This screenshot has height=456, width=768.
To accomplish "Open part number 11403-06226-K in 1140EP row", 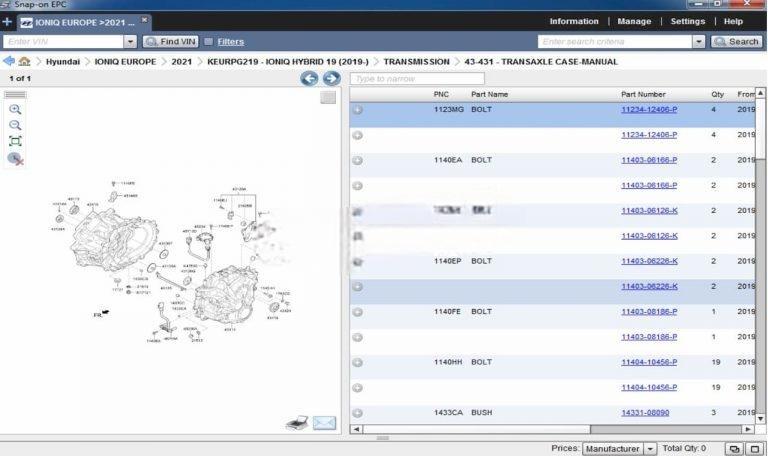I will [649, 261].
